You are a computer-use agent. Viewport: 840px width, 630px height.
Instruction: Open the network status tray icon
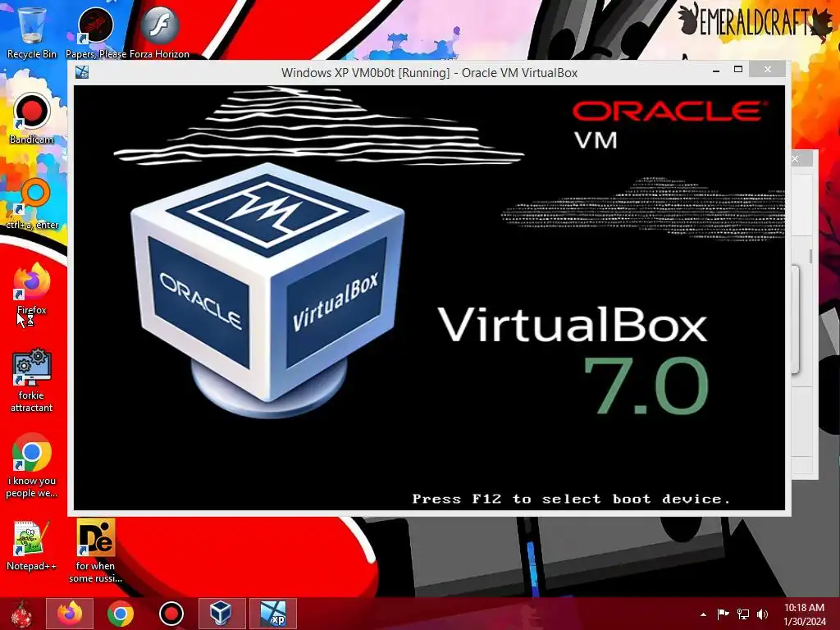[743, 614]
